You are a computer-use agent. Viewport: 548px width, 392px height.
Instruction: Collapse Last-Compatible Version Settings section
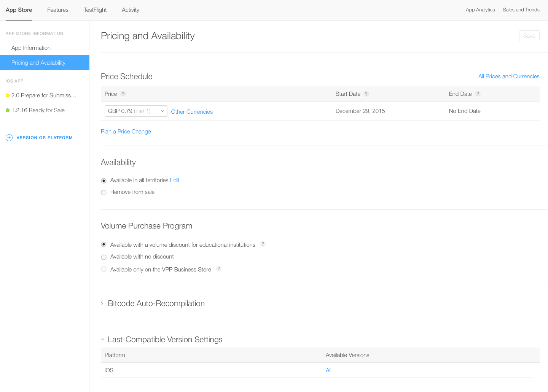pos(102,339)
